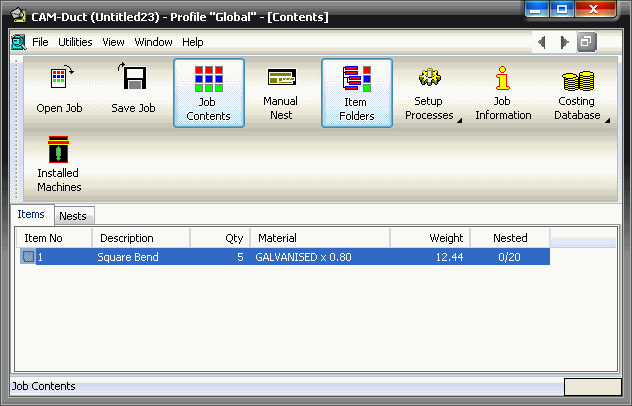Click the previous window left arrow

click(542, 42)
